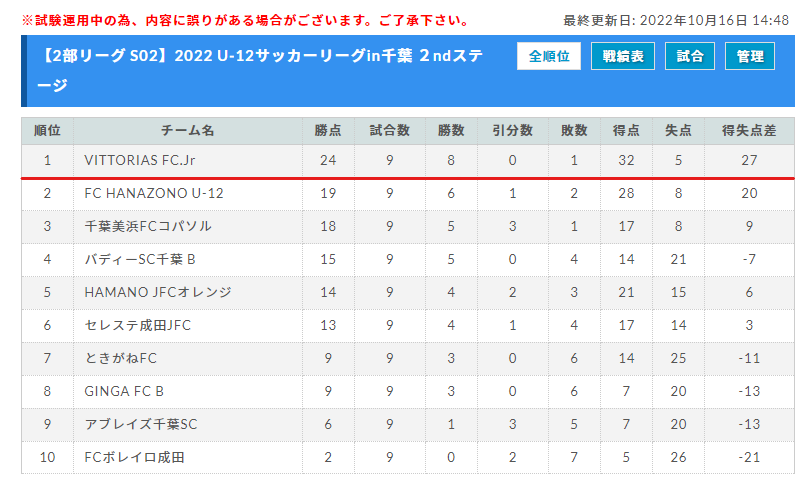This screenshot has width=807, height=491.
Task: Click team バディーSC千葉 B
Action: 139,259
